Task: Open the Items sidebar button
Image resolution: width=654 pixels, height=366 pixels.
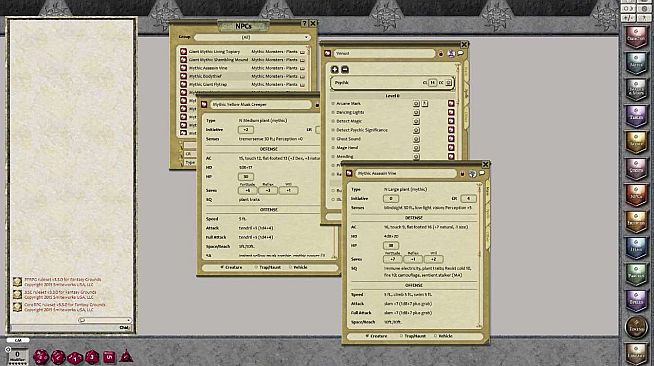Action: pos(636,248)
